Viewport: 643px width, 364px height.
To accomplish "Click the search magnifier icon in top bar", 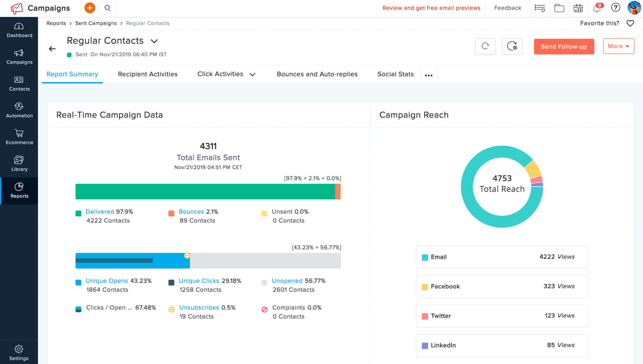I will (x=107, y=8).
